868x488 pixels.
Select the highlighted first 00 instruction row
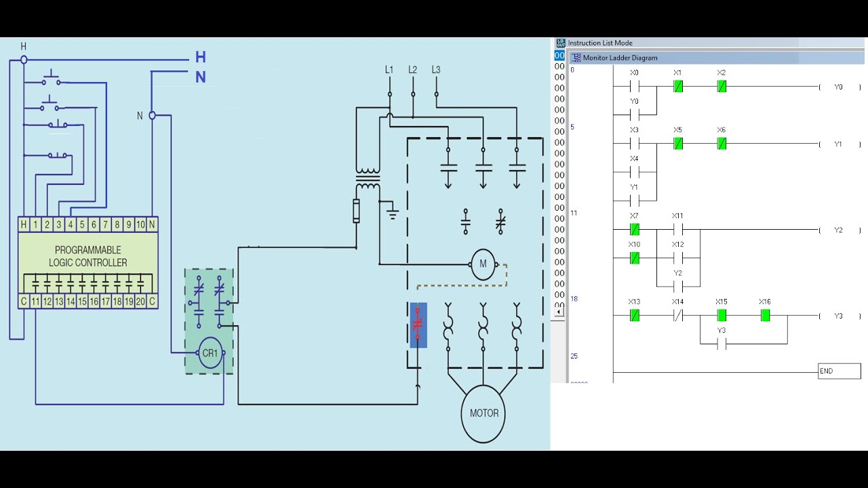pyautogui.click(x=559, y=56)
